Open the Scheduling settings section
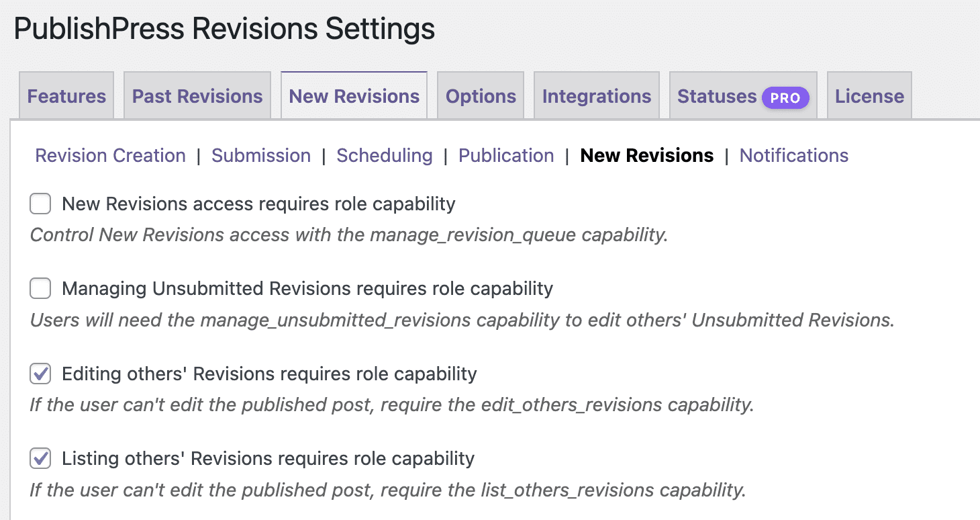 [x=384, y=155]
